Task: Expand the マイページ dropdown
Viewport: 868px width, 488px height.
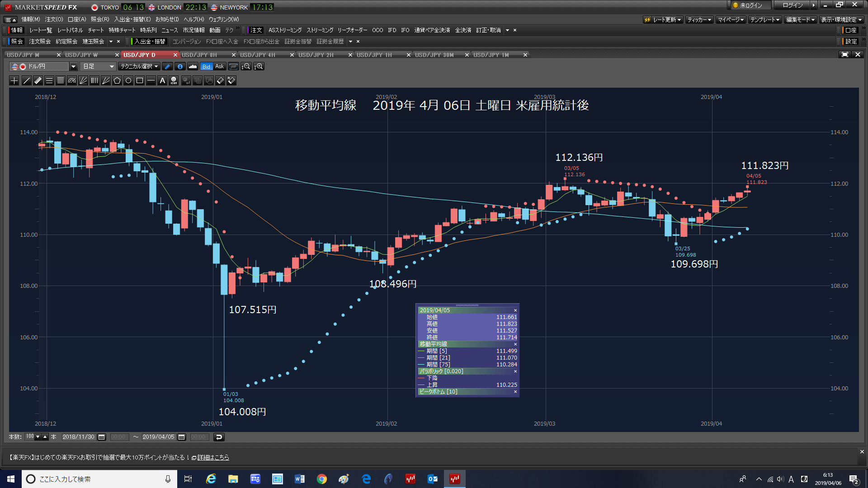Action: [731, 19]
